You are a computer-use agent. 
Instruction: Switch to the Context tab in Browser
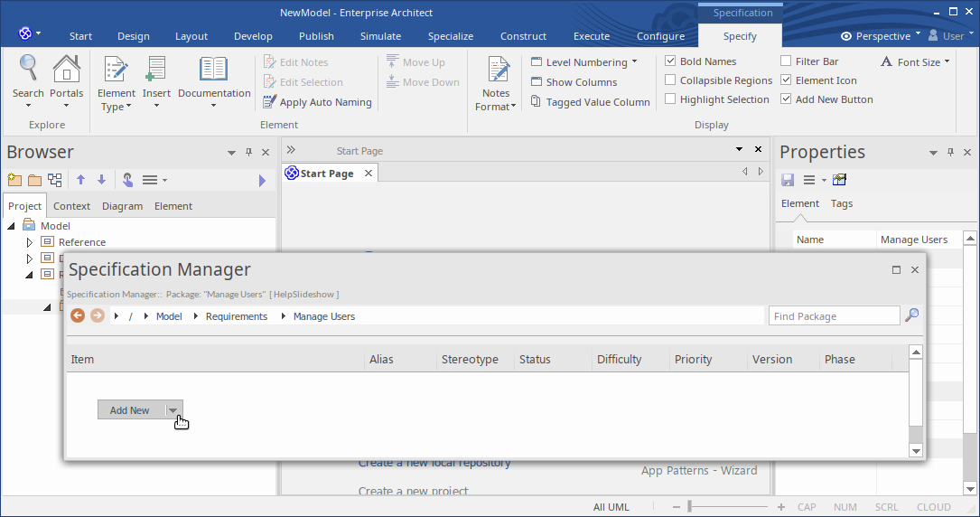pyautogui.click(x=71, y=206)
